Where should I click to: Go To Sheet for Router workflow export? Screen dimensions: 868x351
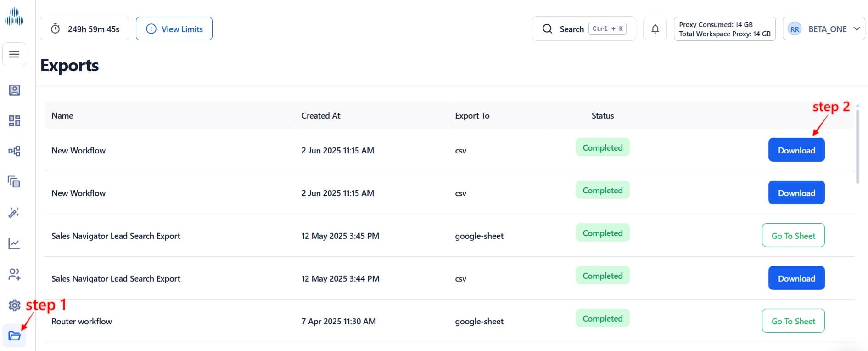[x=793, y=321]
